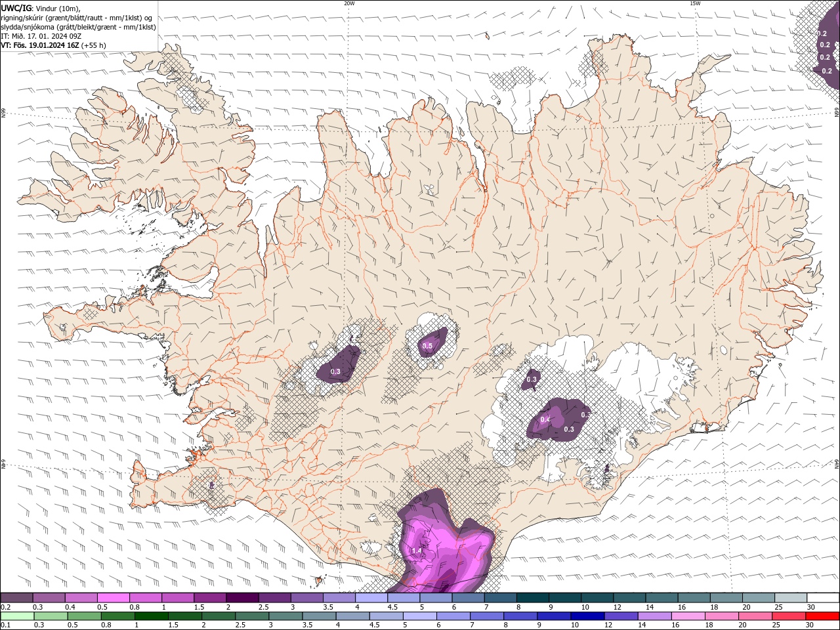Pick the bright red 30 rain-scale swatch
This screenshot has width=840, height=630.
click(822, 616)
